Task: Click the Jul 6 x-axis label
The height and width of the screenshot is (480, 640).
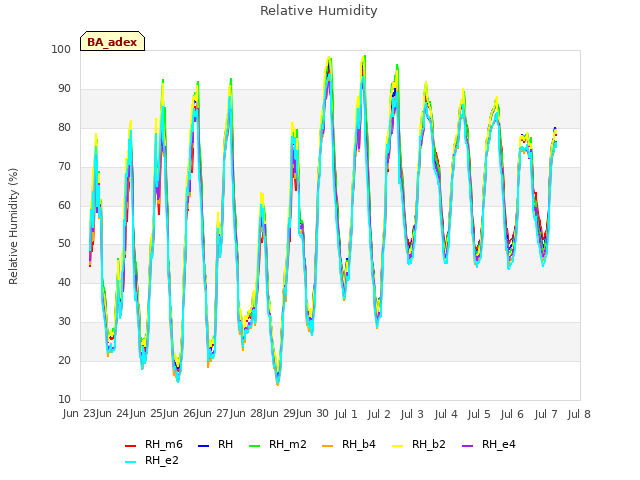Action: [x=512, y=415]
